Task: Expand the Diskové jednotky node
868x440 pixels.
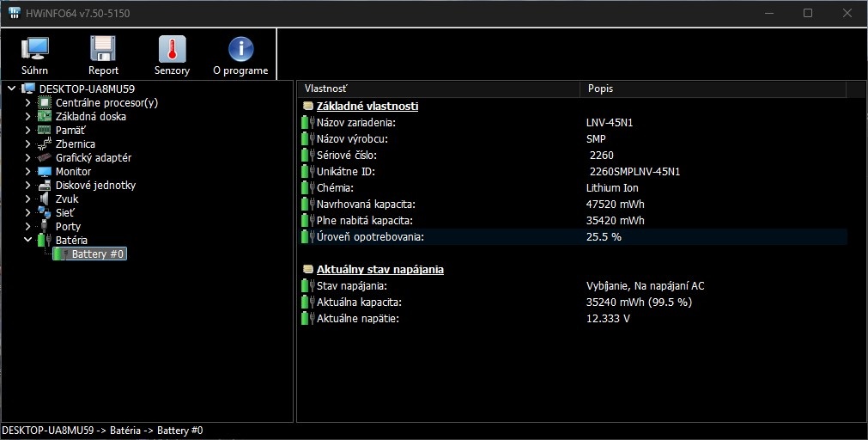Action: pyautogui.click(x=27, y=186)
